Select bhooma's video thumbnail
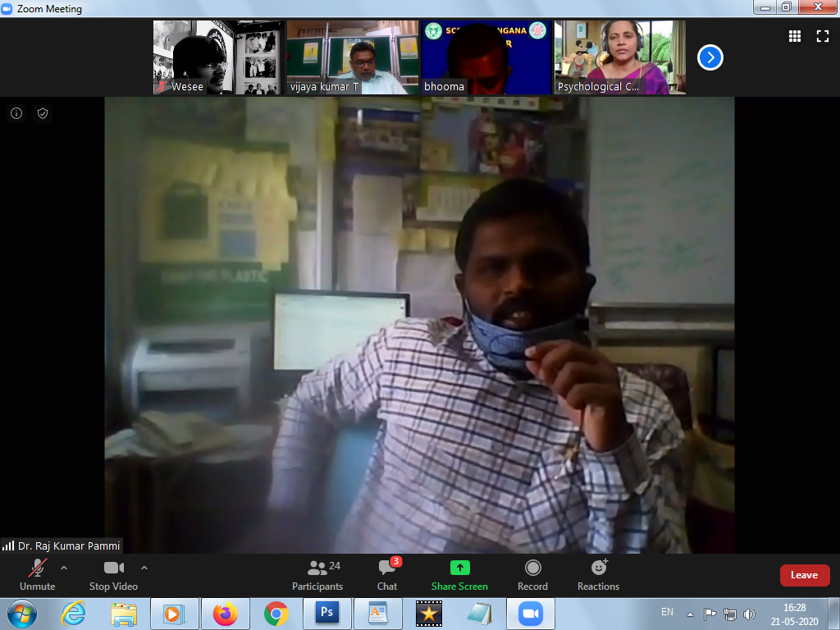The height and width of the screenshot is (630, 840). click(486, 57)
